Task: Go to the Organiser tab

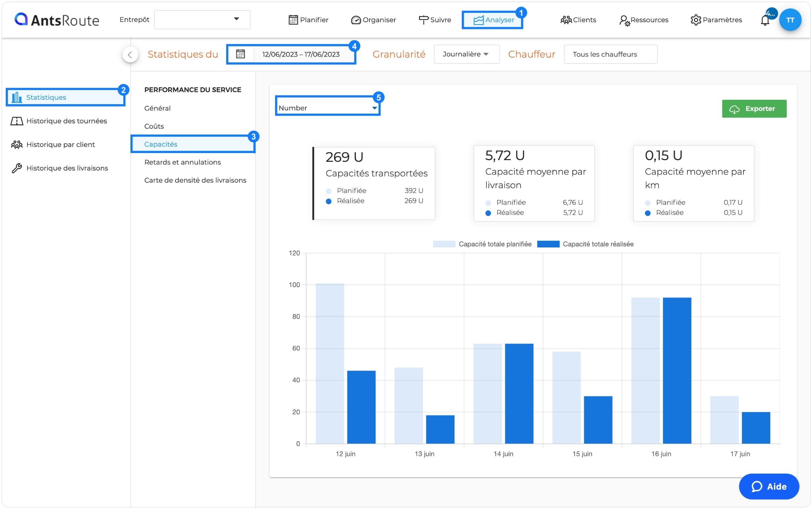Action: pyautogui.click(x=373, y=20)
